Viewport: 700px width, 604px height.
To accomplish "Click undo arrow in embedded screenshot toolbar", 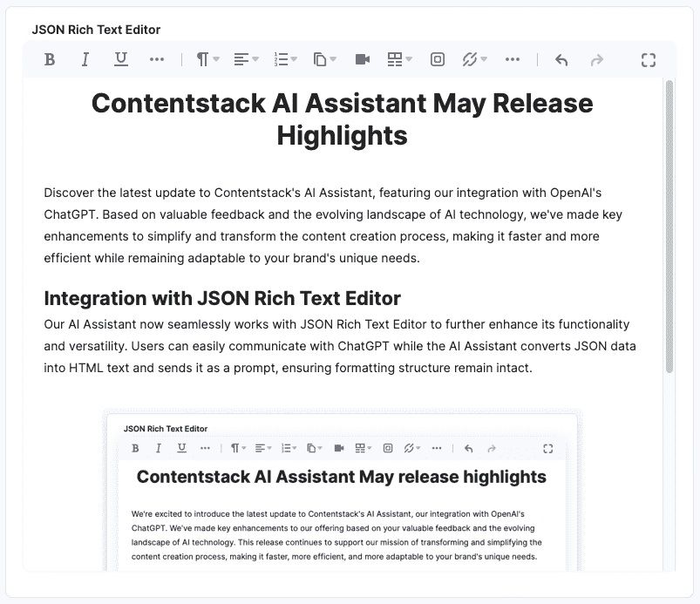I will coord(469,449).
